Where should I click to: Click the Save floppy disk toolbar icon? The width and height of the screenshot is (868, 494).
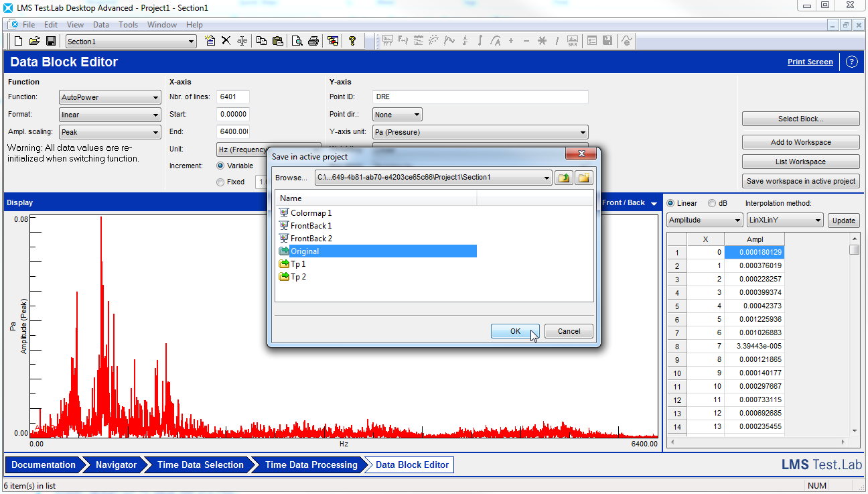tap(50, 41)
